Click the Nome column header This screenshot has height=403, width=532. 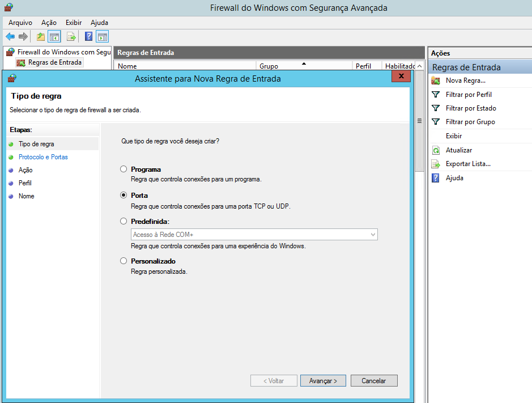point(185,66)
